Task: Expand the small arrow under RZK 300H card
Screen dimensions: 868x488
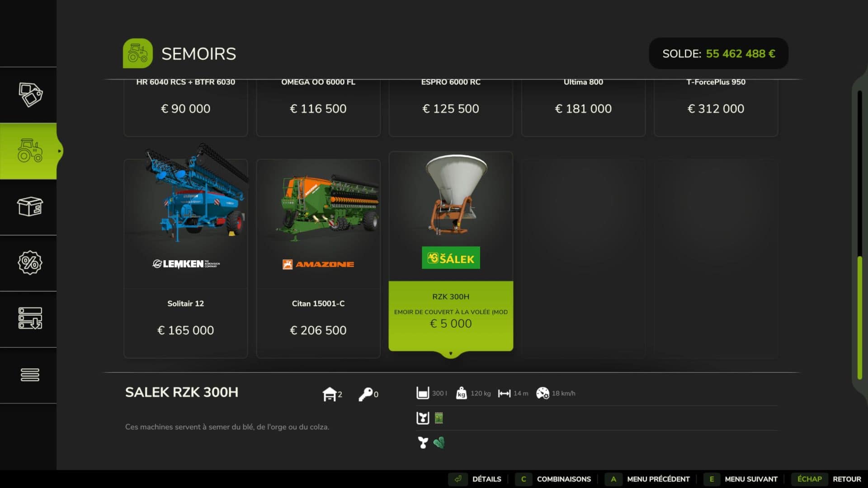Action: click(x=451, y=353)
